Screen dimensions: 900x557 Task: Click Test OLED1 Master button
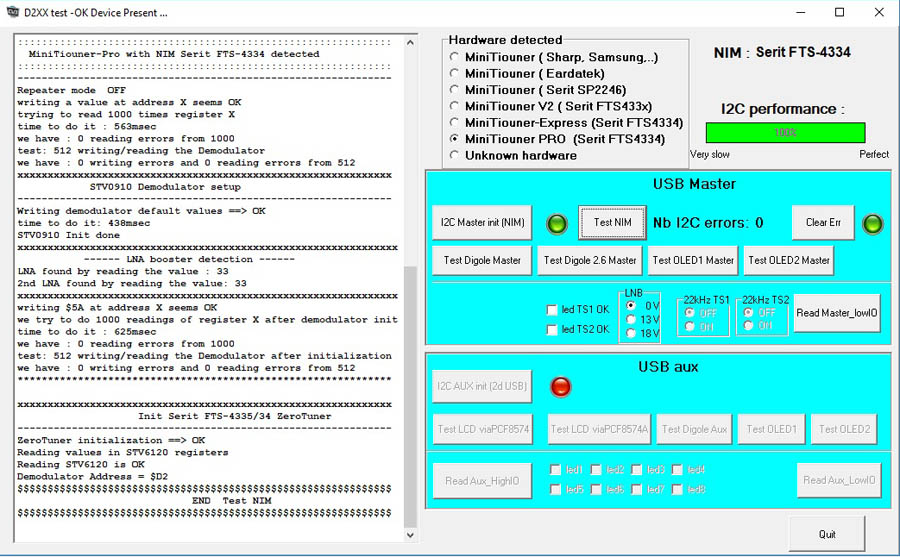point(693,260)
